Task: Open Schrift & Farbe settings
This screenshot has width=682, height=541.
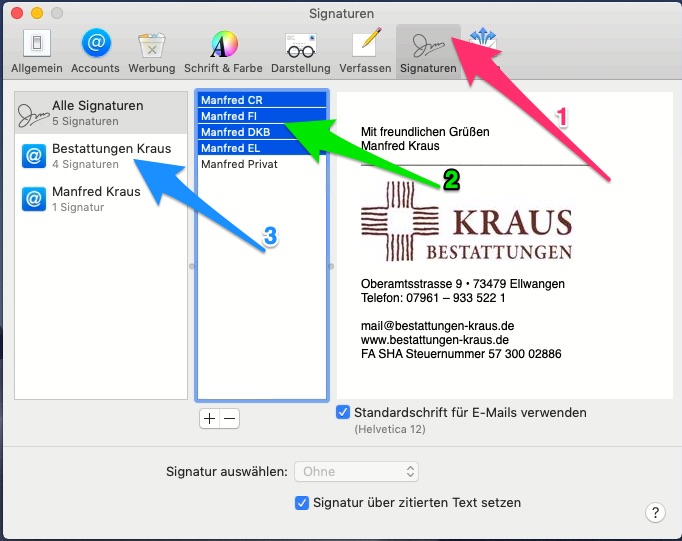Action: tap(223, 50)
